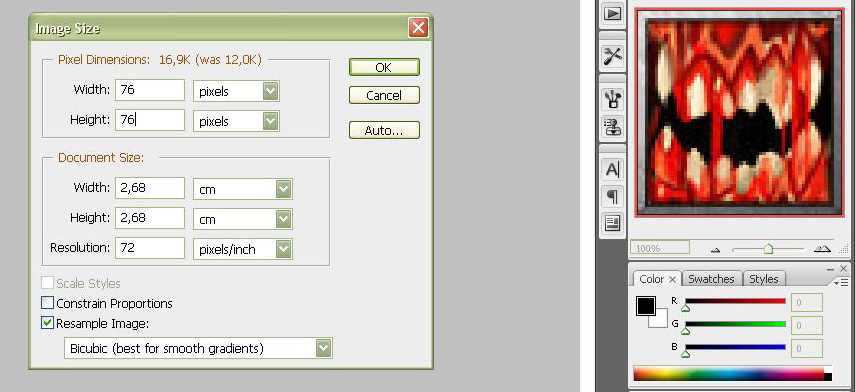Click the Navigator teeth image thumbnail
The width and height of the screenshot is (855, 392).
coord(739,112)
